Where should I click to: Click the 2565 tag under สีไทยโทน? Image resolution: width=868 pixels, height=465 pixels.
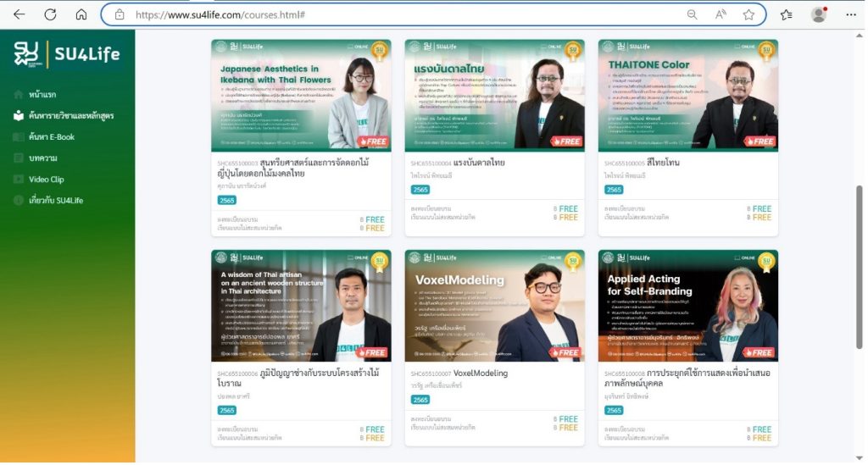click(614, 190)
